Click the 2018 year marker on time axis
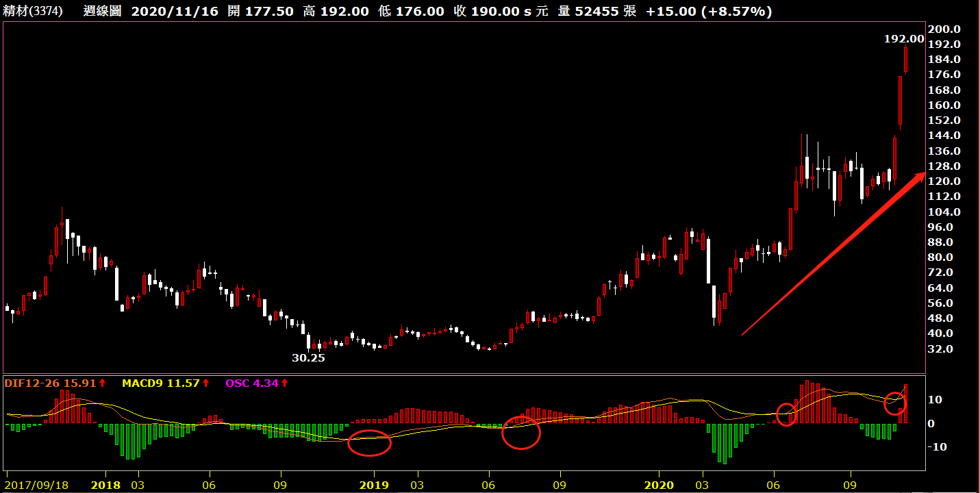The image size is (980, 493). pos(105,485)
